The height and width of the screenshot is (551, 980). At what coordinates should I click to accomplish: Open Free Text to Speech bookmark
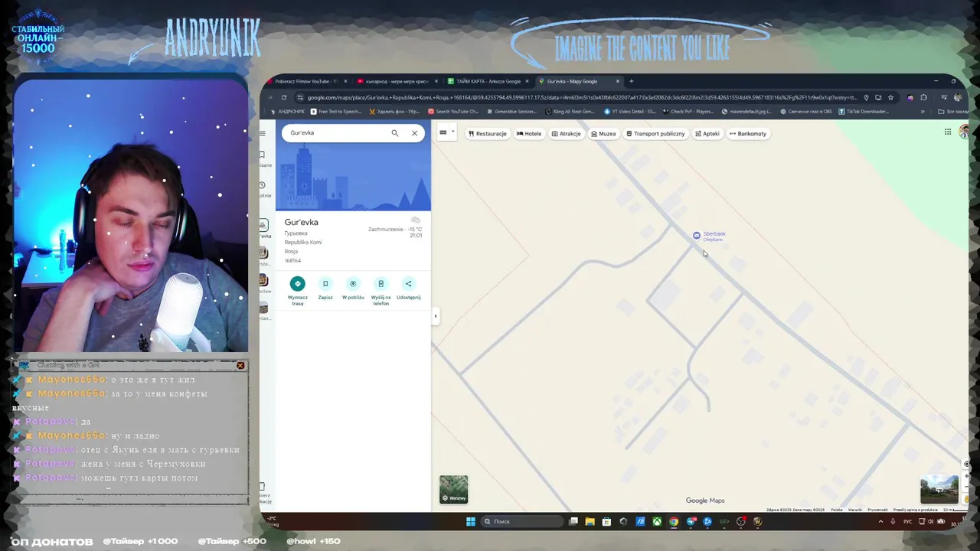tap(335, 112)
